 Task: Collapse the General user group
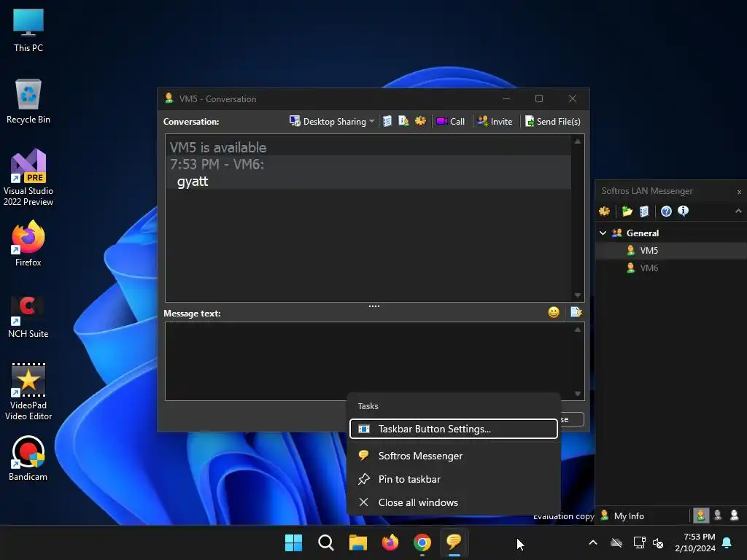click(603, 233)
